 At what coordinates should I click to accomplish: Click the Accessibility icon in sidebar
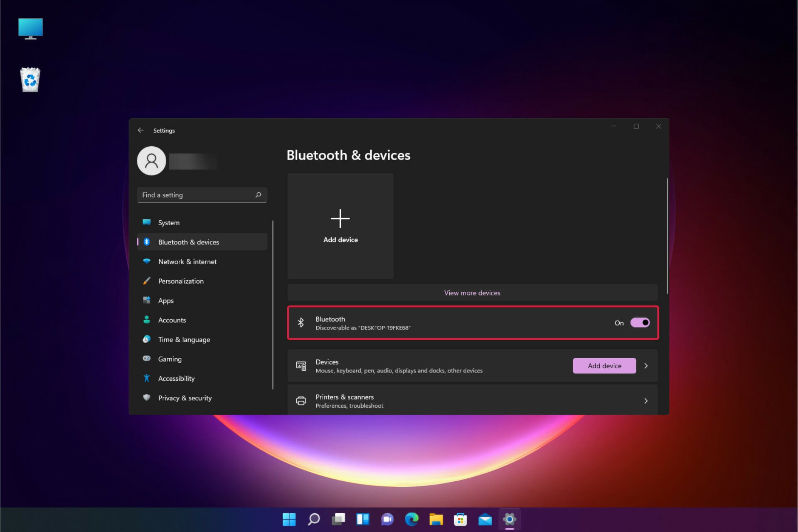pyautogui.click(x=147, y=378)
